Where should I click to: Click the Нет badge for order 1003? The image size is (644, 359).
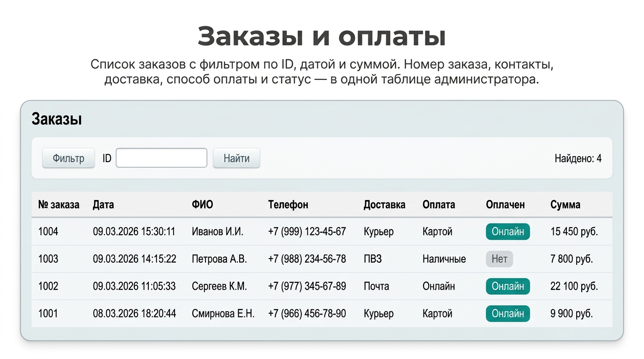click(x=499, y=259)
